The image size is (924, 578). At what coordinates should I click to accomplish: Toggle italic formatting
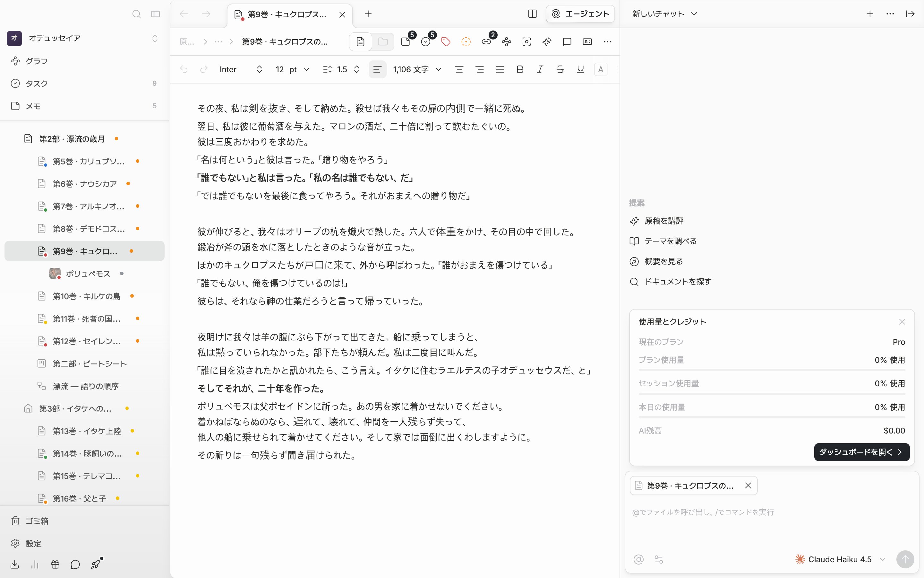click(540, 70)
